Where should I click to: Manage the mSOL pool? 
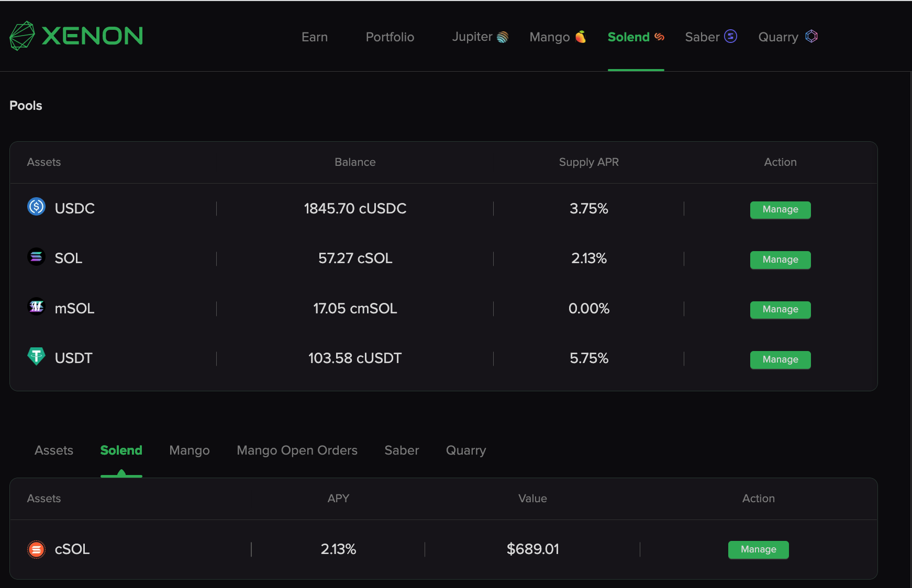click(780, 310)
